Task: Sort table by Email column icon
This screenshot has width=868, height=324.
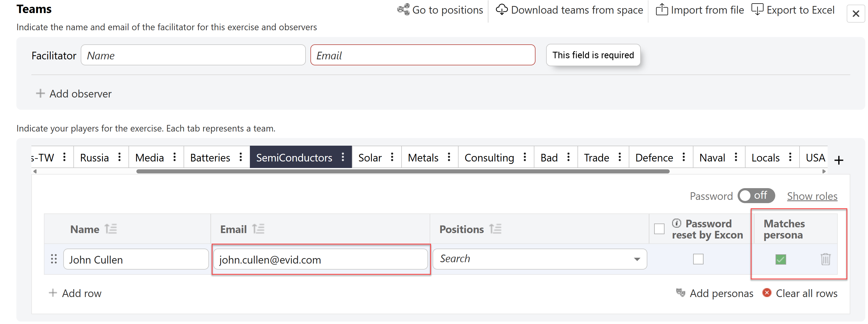Action: click(x=258, y=229)
